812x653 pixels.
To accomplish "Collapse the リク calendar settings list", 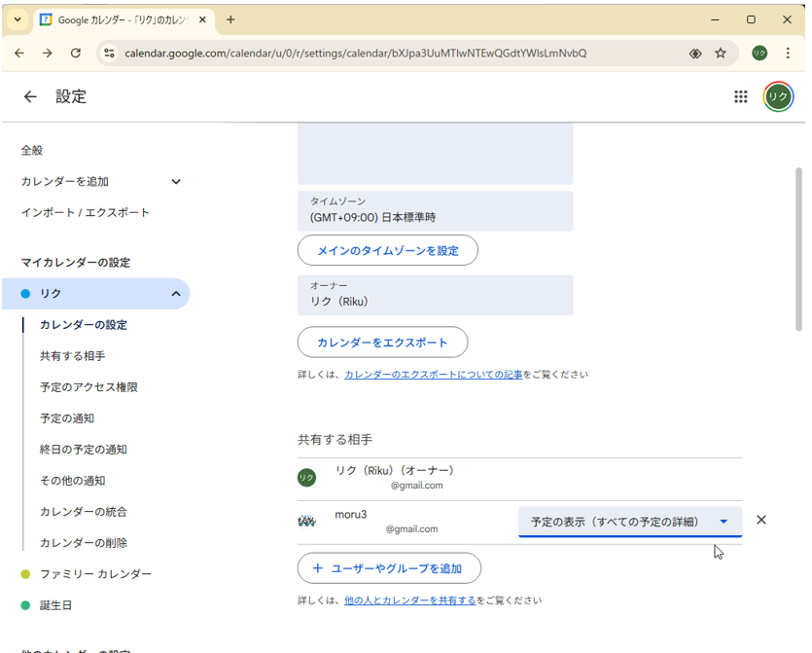I will [x=176, y=294].
